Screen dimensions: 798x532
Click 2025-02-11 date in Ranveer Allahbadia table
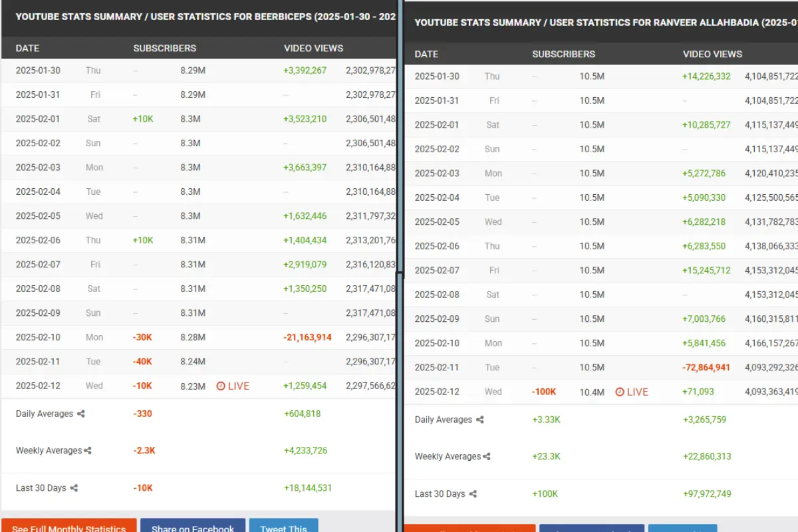tap(437, 367)
